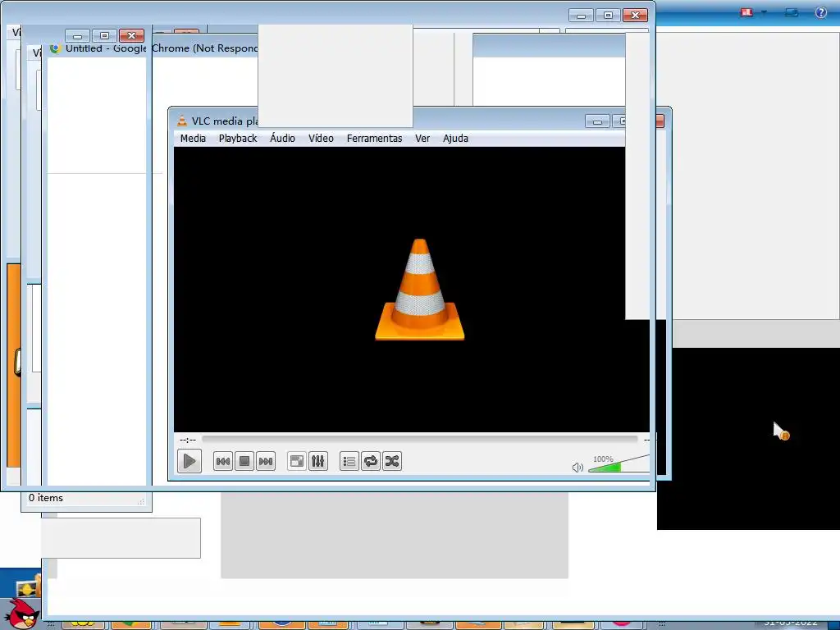Click the '0 items' status bar text
The width and height of the screenshot is (840, 630).
[46, 498]
